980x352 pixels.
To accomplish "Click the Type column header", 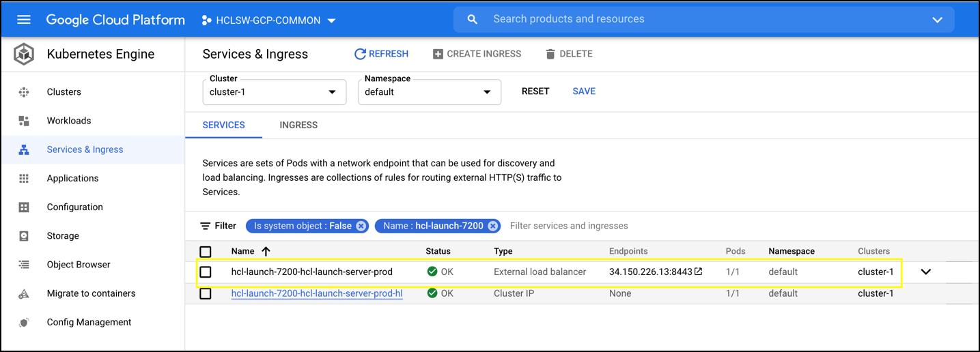I will (x=503, y=251).
